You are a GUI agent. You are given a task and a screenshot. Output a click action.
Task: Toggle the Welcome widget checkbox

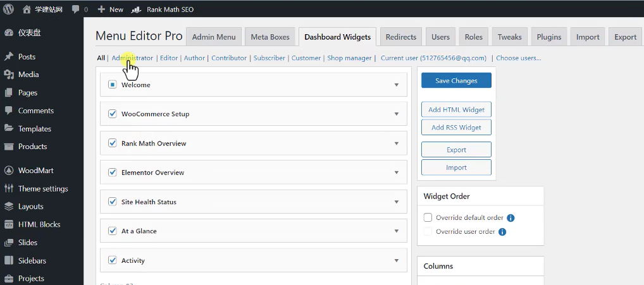coord(113,85)
